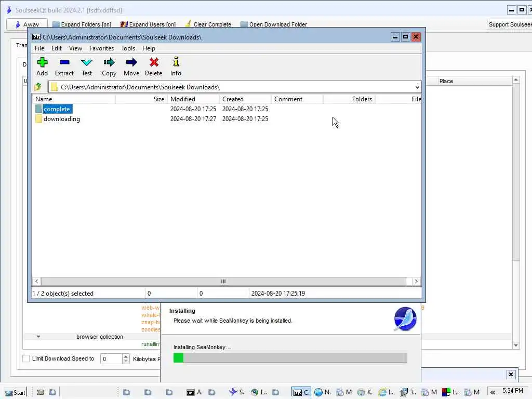Collapse the browser collection group
Screen dimensions: 532x399
tap(38, 337)
